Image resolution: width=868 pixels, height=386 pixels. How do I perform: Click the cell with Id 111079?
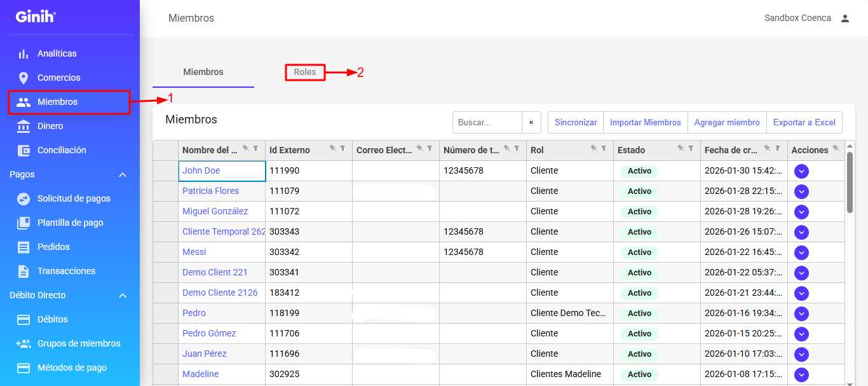[309, 191]
